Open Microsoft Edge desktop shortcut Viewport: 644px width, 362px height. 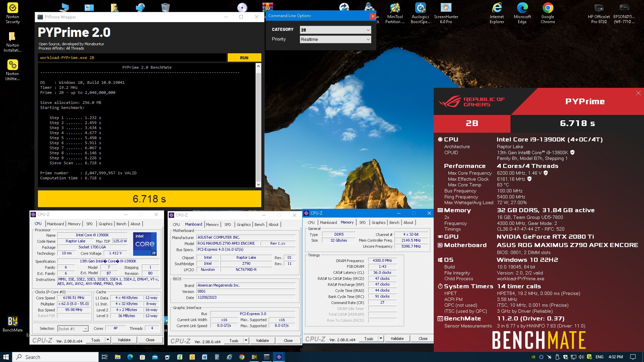522,13
